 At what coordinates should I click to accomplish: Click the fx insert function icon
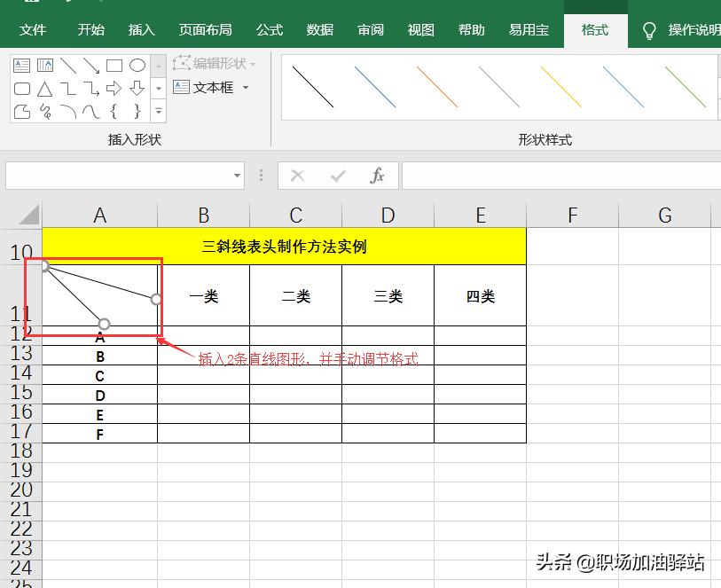pyautogui.click(x=376, y=175)
